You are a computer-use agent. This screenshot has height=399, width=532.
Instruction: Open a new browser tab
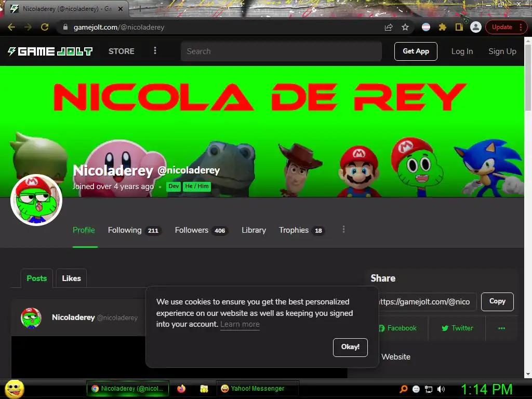[x=139, y=9]
